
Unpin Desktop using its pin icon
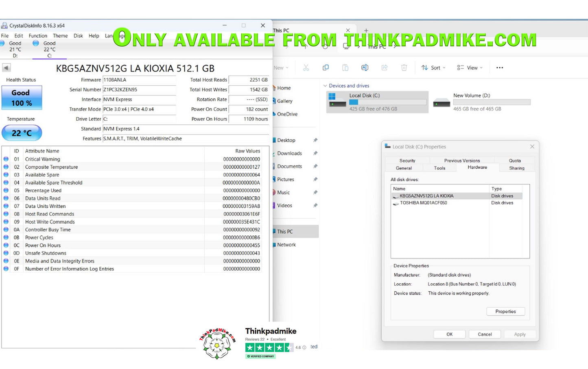pyautogui.click(x=315, y=140)
